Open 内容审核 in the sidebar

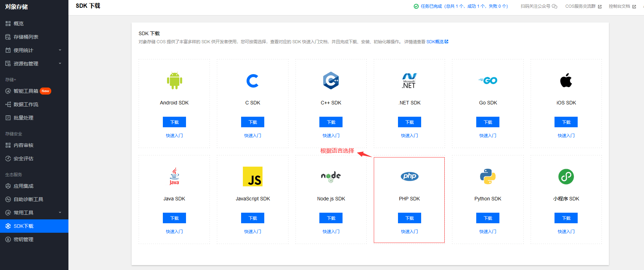(34, 145)
